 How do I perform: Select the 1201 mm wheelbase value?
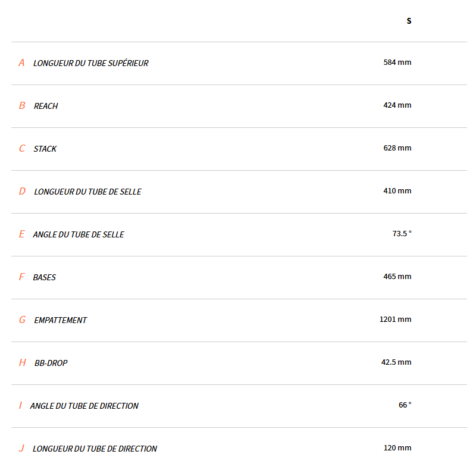pos(395,319)
